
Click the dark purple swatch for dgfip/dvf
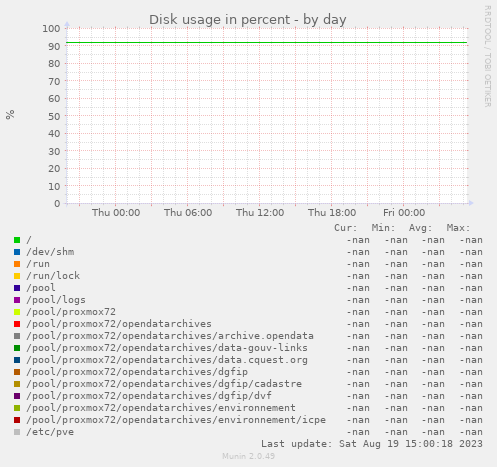(17, 396)
